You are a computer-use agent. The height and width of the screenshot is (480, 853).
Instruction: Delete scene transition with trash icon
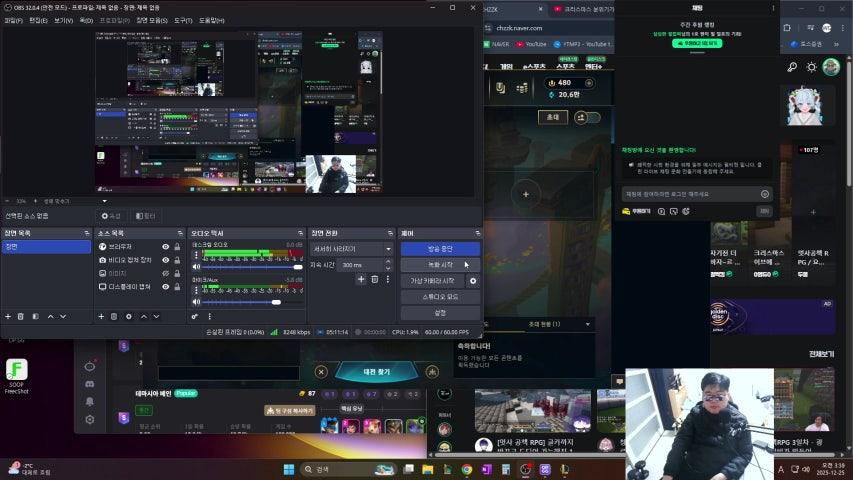tap(374, 279)
